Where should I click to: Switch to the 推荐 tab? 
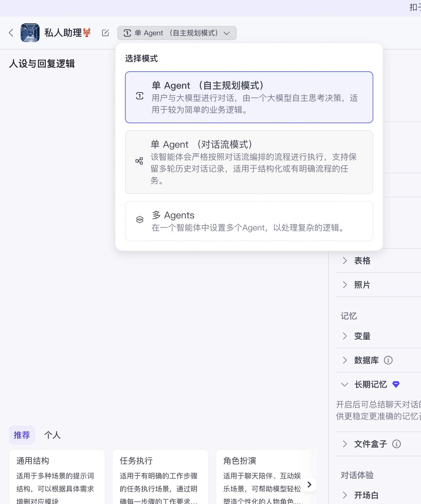22,435
